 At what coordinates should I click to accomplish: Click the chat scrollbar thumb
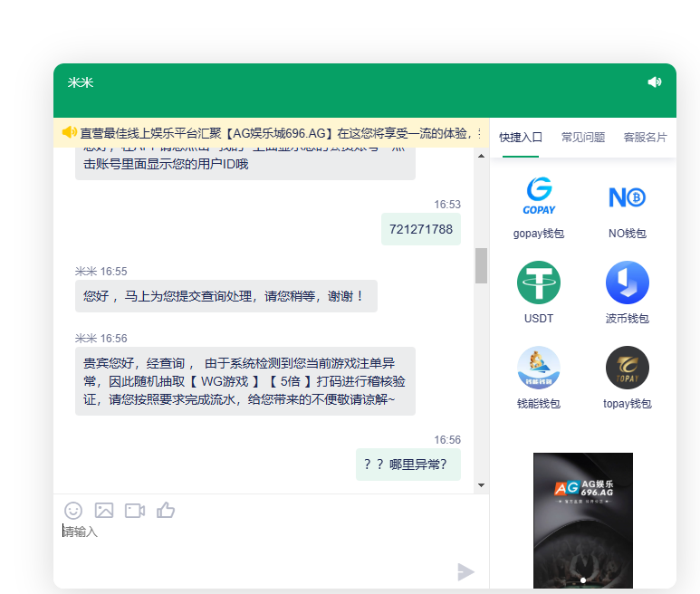tap(481, 265)
